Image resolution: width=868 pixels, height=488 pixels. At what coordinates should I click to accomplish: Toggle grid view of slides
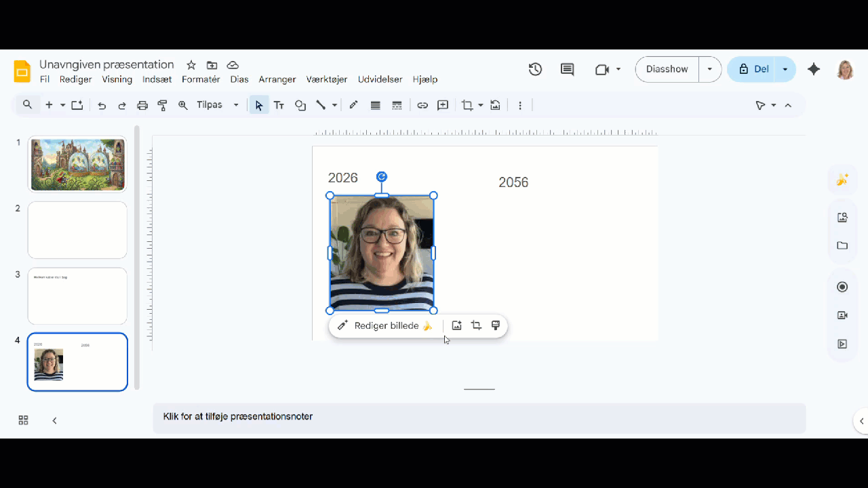click(23, 421)
